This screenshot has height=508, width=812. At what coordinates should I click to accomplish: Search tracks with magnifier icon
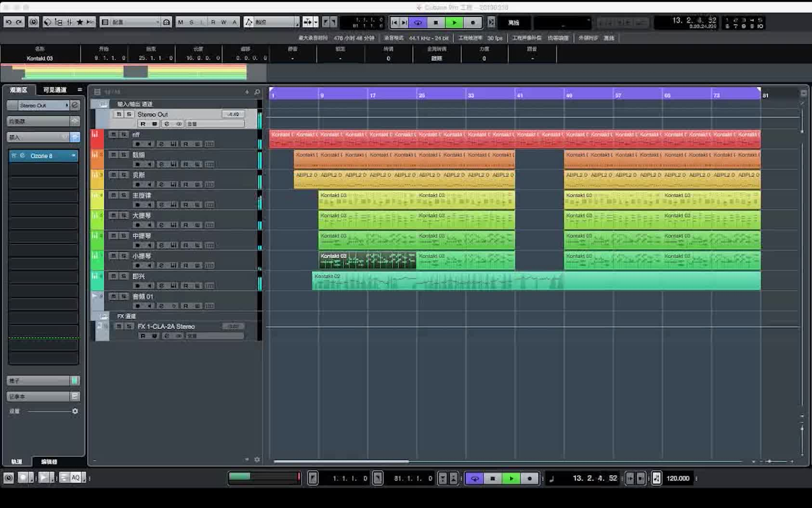pos(257,92)
